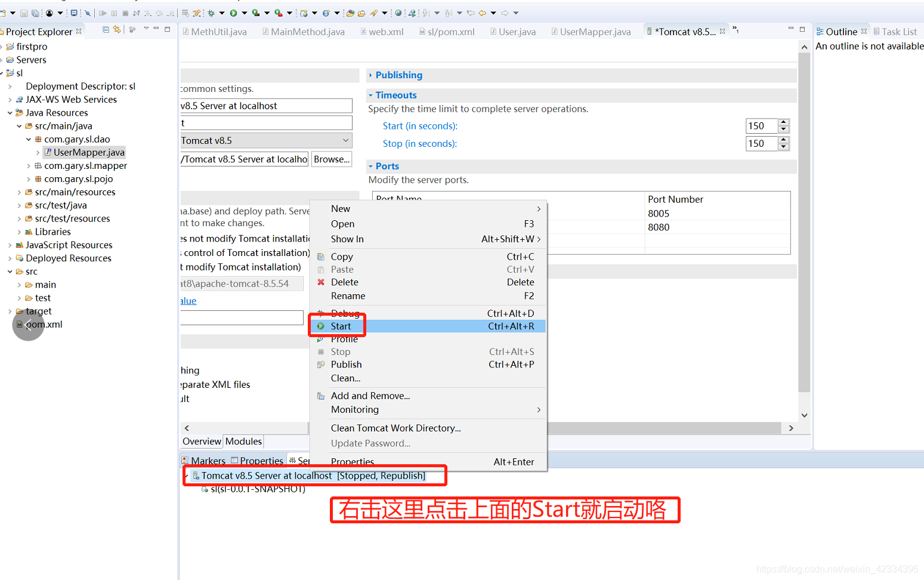The width and height of the screenshot is (924, 580).
Task: Click the Search flashlight toolbar icon
Action: click(x=373, y=13)
